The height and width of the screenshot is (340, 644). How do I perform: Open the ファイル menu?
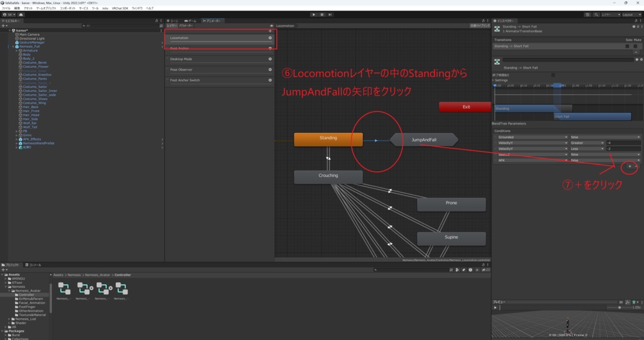(x=6, y=8)
